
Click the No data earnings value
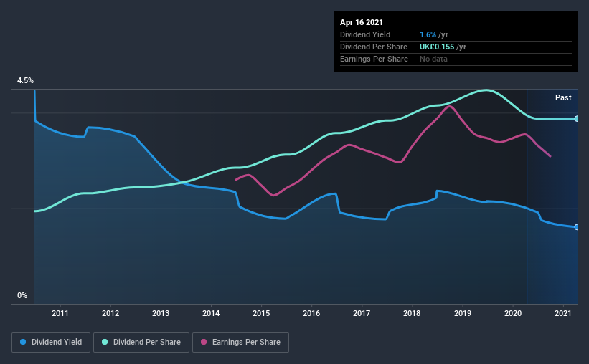tap(433, 59)
